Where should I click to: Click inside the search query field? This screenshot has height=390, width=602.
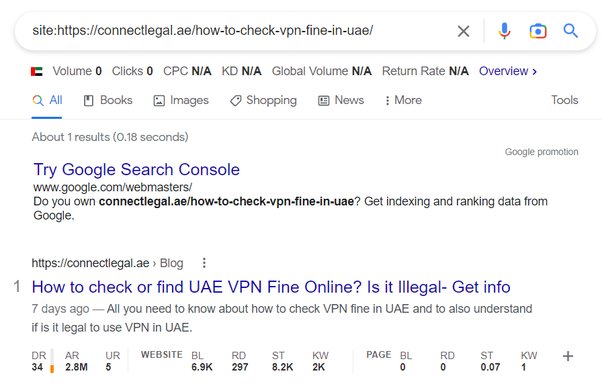click(238, 30)
